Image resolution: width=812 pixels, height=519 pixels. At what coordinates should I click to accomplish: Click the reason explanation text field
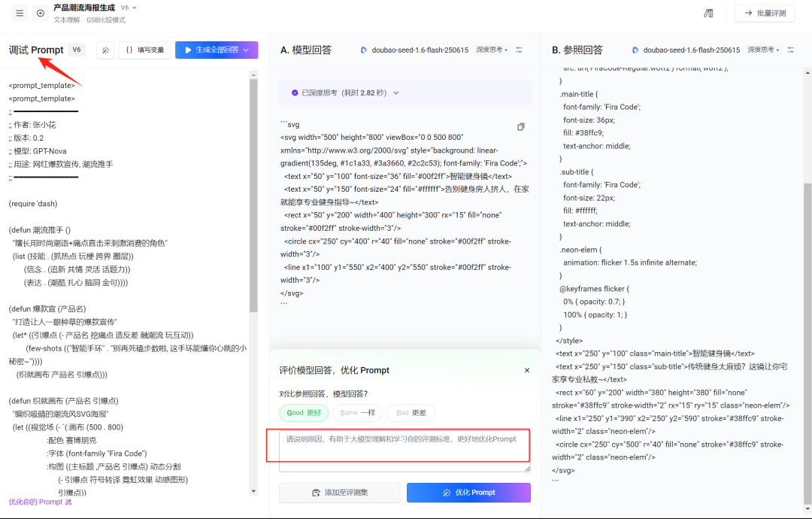404,451
